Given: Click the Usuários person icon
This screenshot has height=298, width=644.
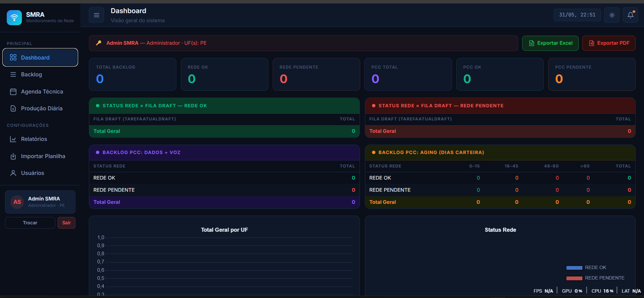Looking at the screenshot, I should click(x=13, y=173).
